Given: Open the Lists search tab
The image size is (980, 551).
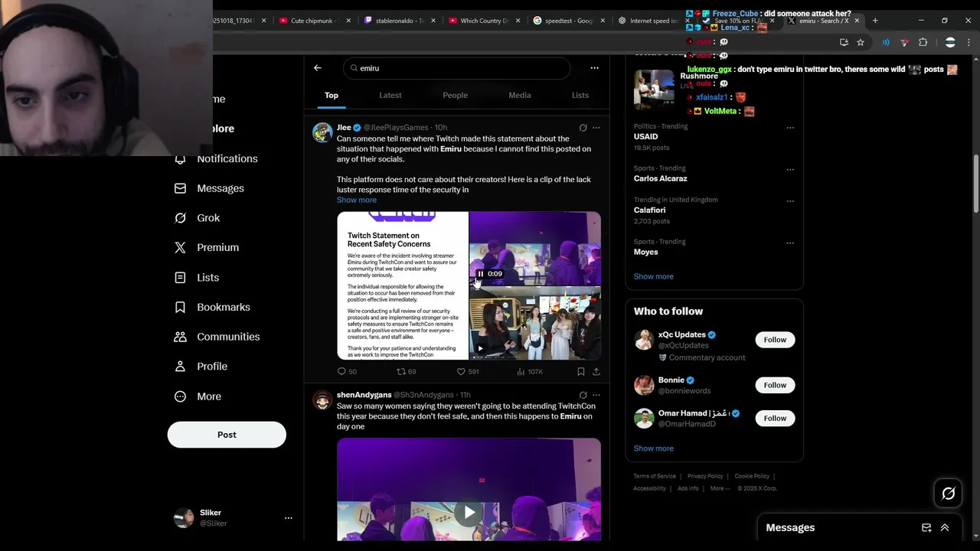Looking at the screenshot, I should (x=580, y=96).
